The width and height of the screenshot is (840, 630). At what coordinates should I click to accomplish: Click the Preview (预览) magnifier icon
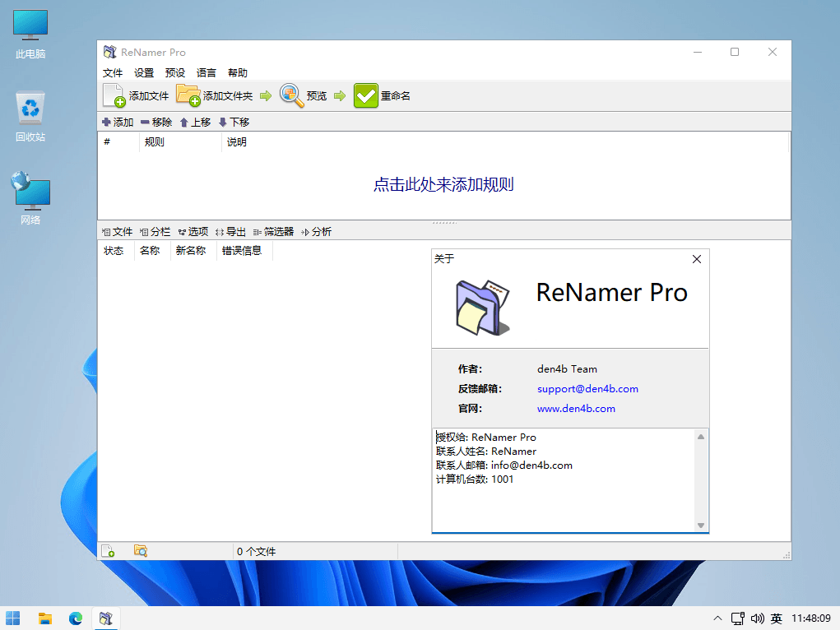292,96
